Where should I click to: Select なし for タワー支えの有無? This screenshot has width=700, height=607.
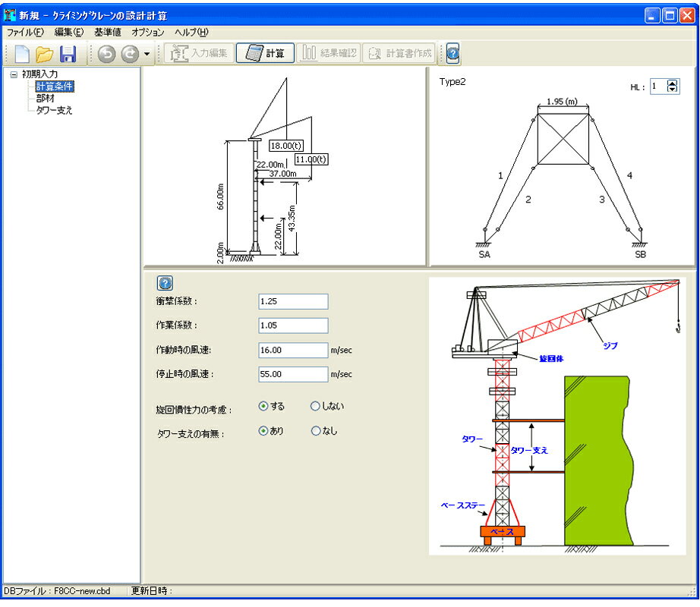coord(324,431)
